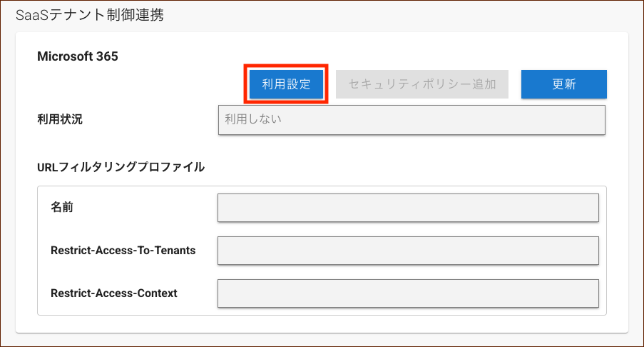
Task: Click the blue 更新 button
Action: point(563,84)
